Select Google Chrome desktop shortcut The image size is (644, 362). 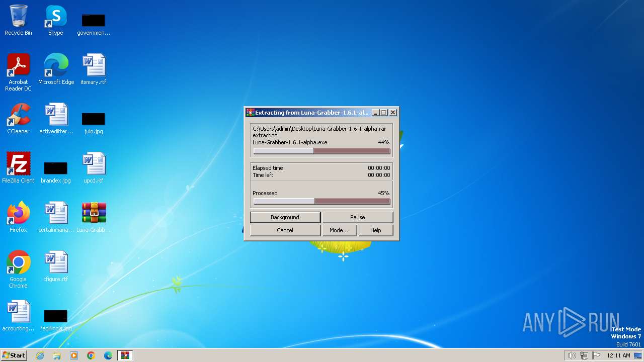pos(18,269)
